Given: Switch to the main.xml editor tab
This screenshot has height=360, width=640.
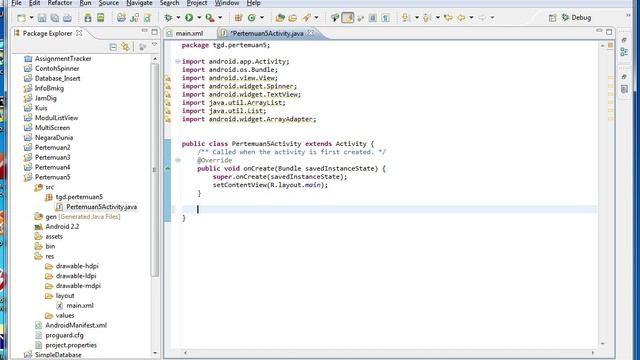Looking at the screenshot, I should (x=189, y=33).
